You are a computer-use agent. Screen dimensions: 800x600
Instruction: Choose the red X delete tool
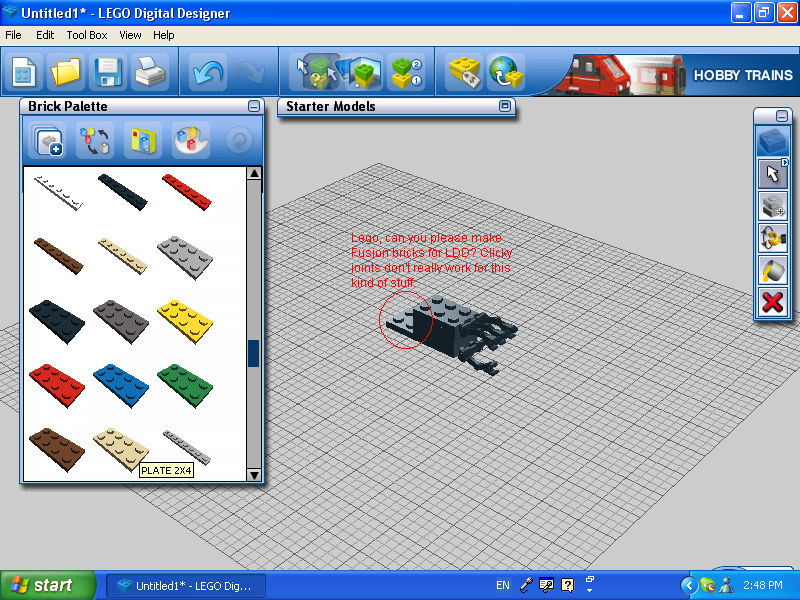click(x=772, y=302)
